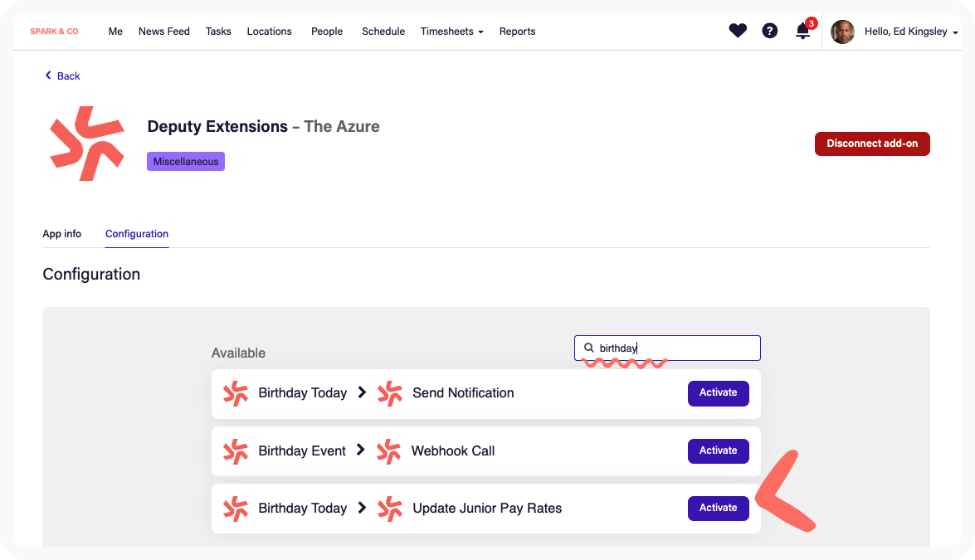Navigate to Locations

click(x=269, y=31)
